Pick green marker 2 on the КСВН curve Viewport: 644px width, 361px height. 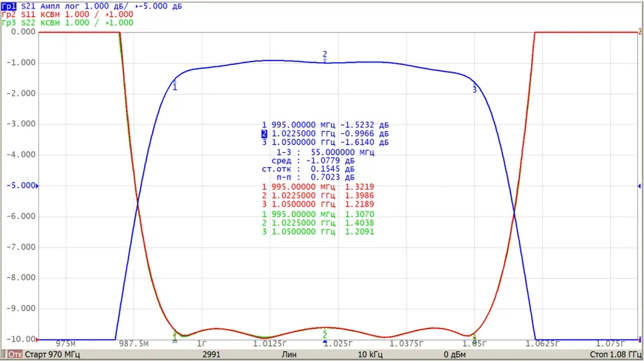(325, 334)
